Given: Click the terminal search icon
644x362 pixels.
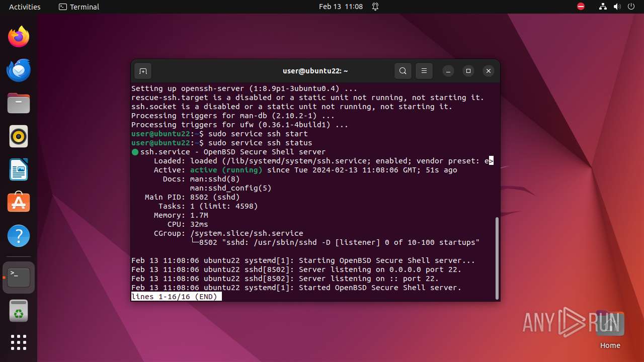Looking at the screenshot, I should 403,71.
